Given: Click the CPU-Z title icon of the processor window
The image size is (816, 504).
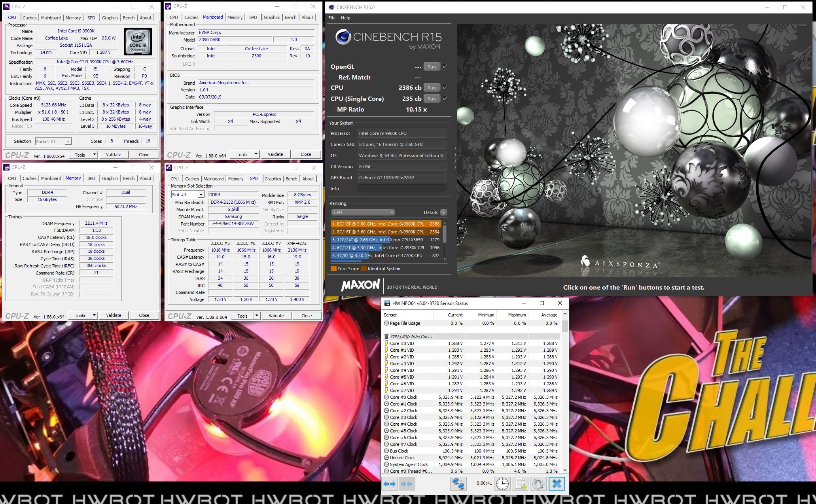Looking at the screenshot, I should (x=6, y=7).
